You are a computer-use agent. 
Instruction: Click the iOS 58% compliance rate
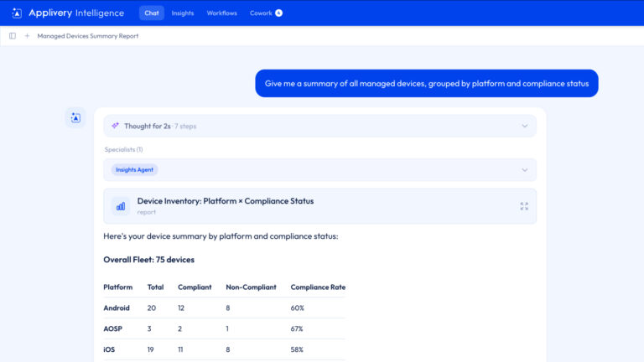pyautogui.click(x=297, y=349)
